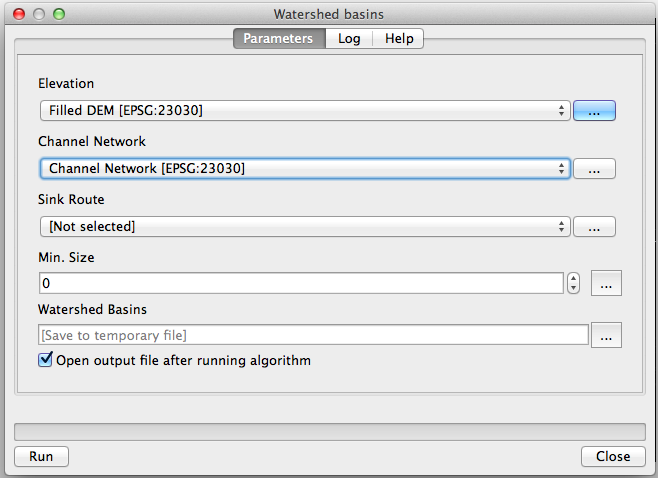This screenshot has width=658, height=478.
Task: Click the Min. Size spinner arrows
Action: coord(573,283)
